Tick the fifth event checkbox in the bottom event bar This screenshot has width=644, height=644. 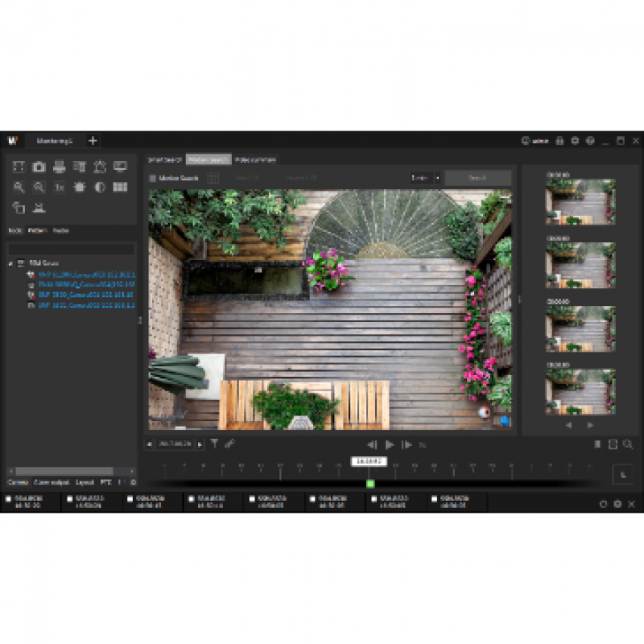[x=252, y=499]
